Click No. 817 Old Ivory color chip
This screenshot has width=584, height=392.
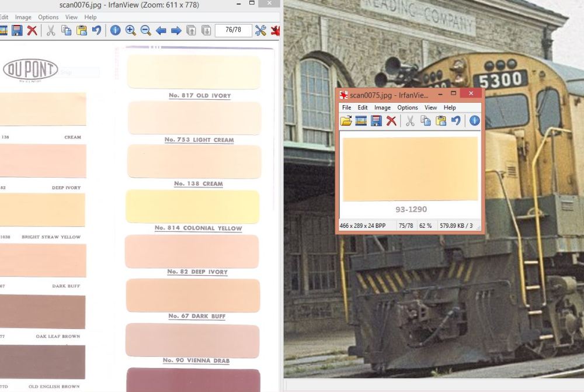194,72
